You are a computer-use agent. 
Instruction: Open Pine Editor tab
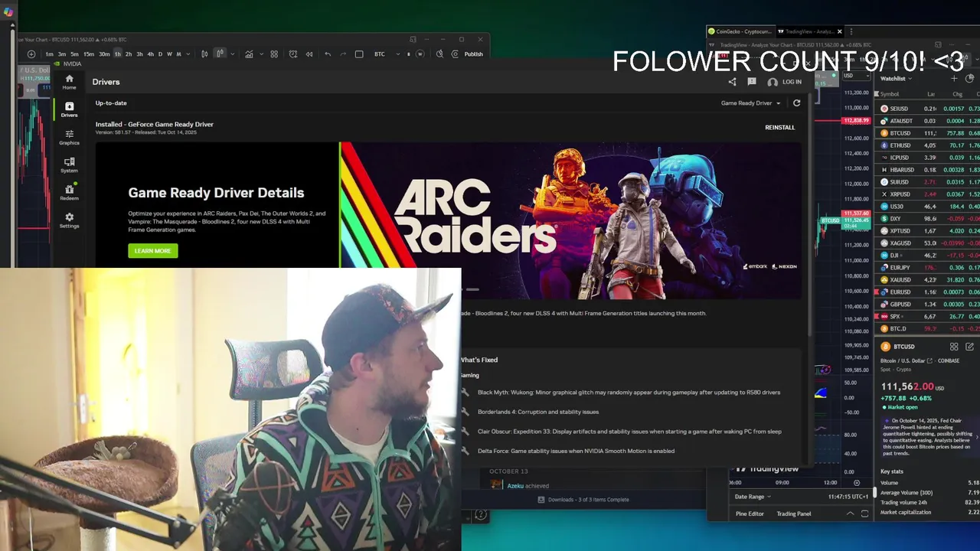tap(750, 514)
